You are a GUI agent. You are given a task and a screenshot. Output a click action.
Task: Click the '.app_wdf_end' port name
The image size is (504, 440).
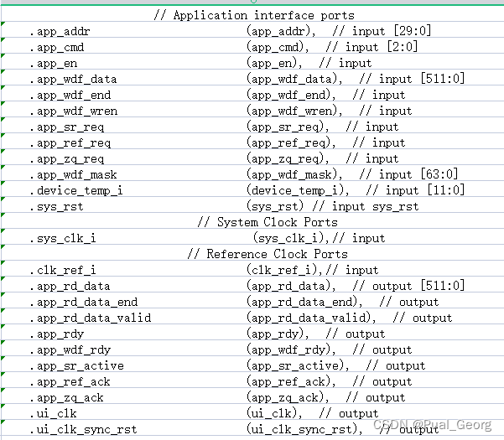[x=70, y=95]
